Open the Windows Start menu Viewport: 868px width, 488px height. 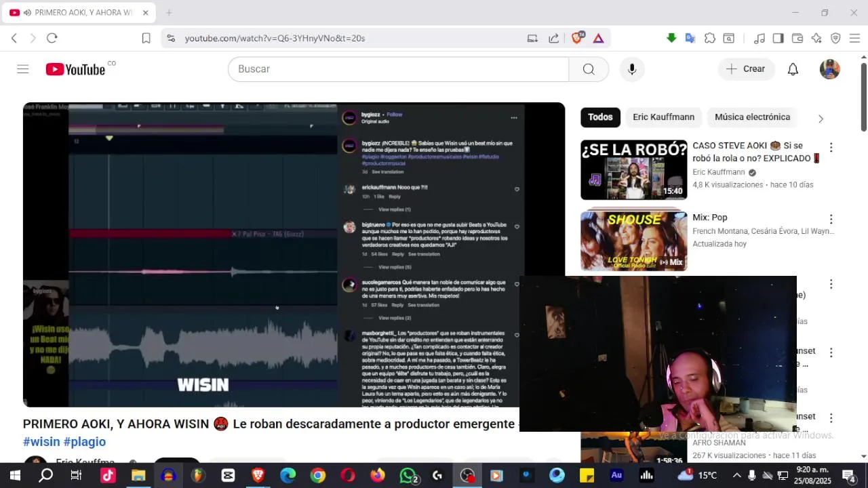click(x=15, y=476)
